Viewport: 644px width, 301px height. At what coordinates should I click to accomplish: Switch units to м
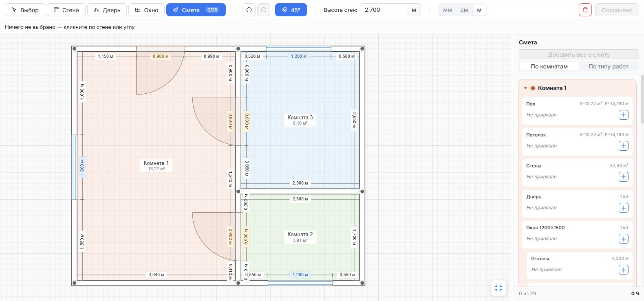click(479, 10)
